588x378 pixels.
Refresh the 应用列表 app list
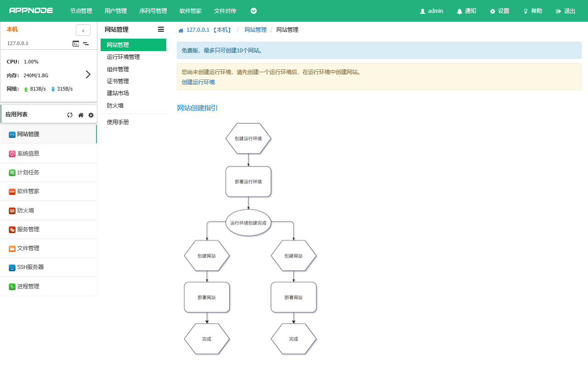click(x=70, y=115)
